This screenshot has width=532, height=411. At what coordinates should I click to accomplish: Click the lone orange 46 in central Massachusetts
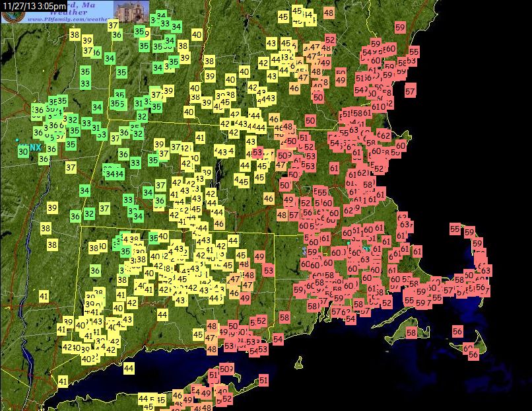tap(269, 199)
